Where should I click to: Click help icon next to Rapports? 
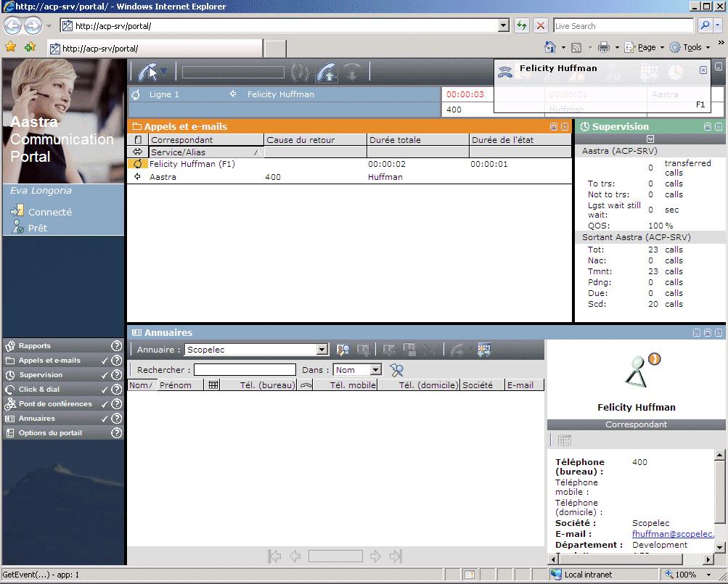click(x=116, y=346)
